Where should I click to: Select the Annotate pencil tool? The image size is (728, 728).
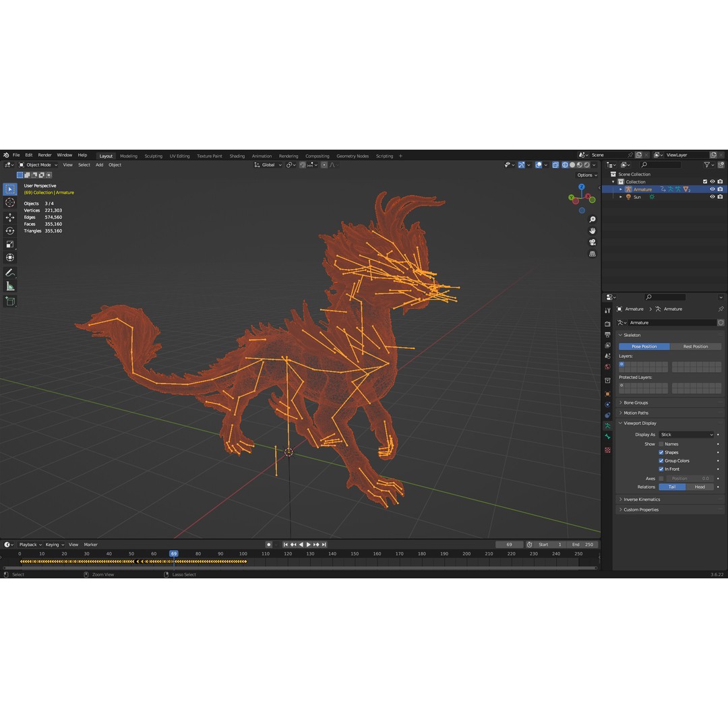9,272
